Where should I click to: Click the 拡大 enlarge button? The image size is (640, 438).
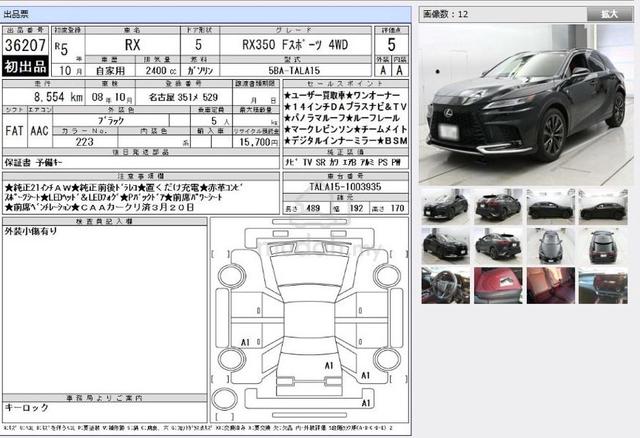click(609, 14)
